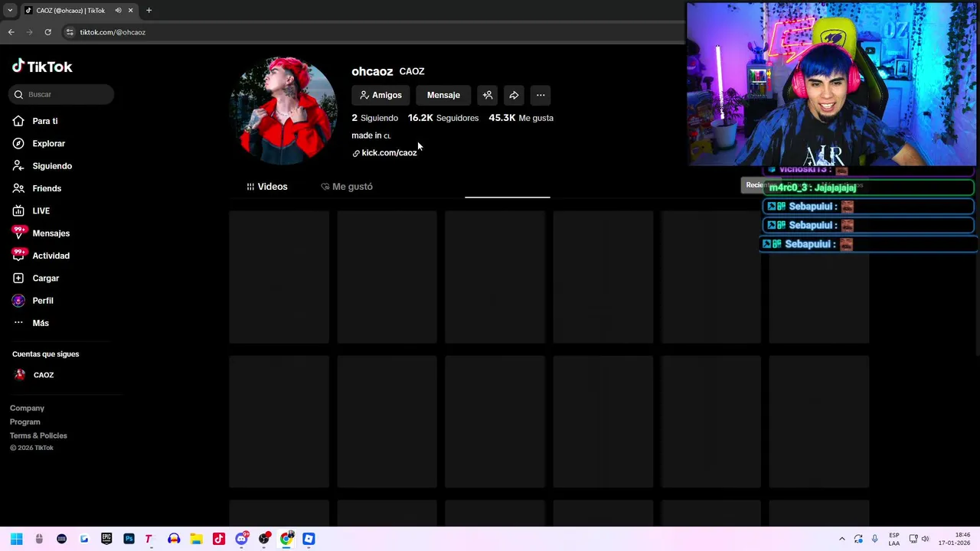Click the ohcaoz profile picture
980x551 pixels.
[284, 111]
